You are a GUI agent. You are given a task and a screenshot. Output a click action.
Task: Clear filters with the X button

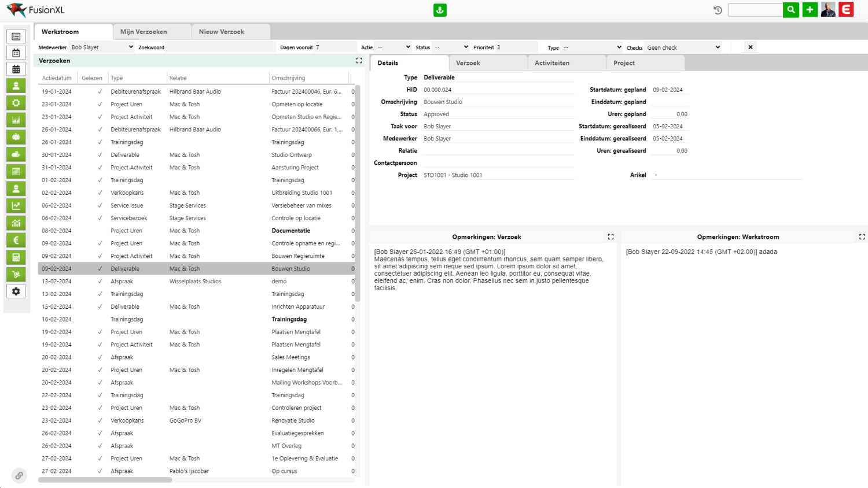[x=751, y=47]
